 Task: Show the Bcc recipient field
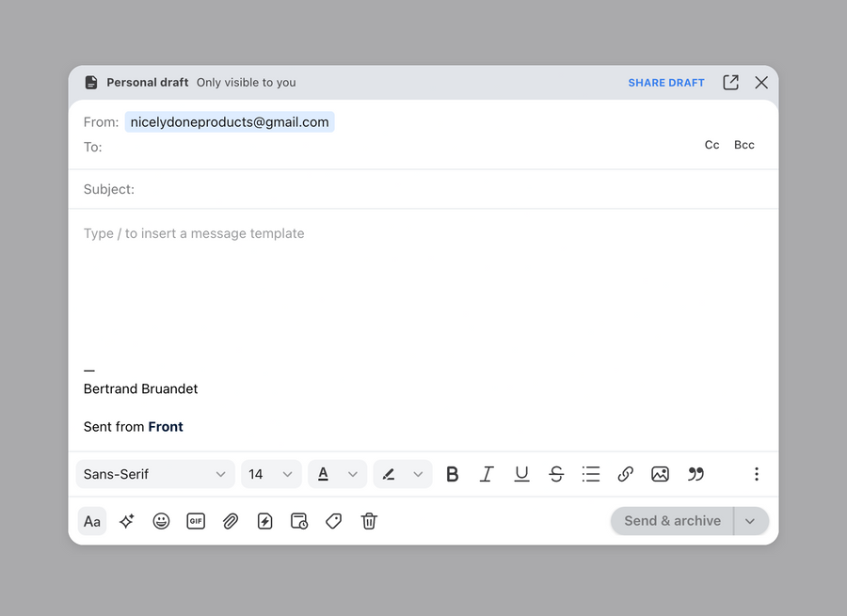743,145
